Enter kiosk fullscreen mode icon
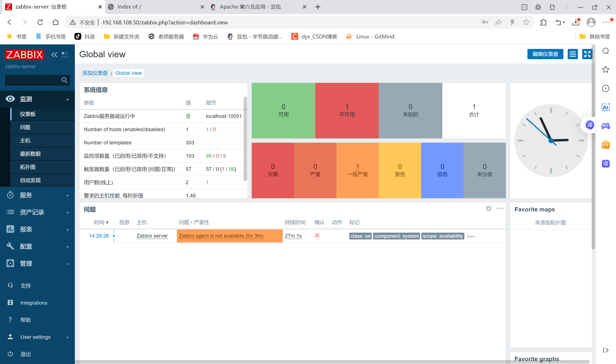The image size is (616, 364). (x=587, y=54)
